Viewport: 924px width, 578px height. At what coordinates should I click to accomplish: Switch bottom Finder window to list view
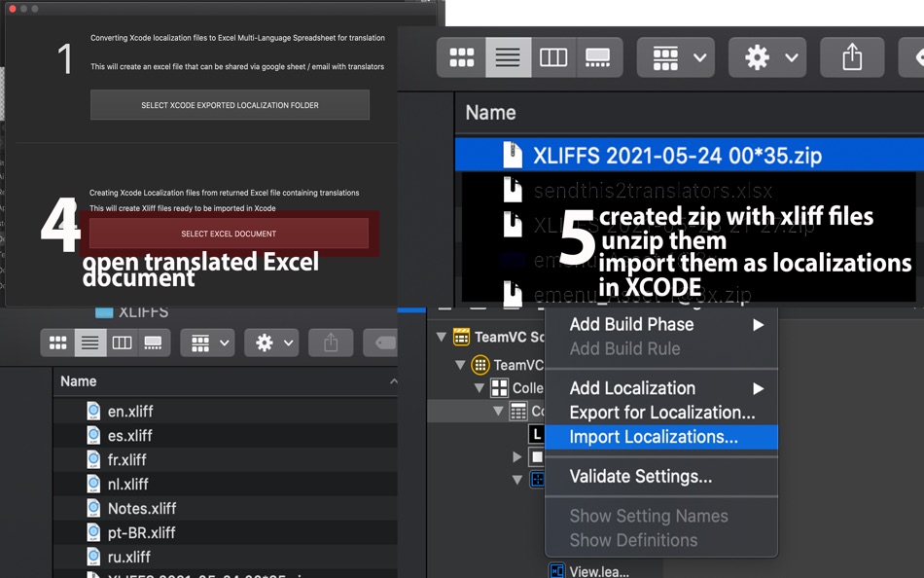[x=90, y=343]
